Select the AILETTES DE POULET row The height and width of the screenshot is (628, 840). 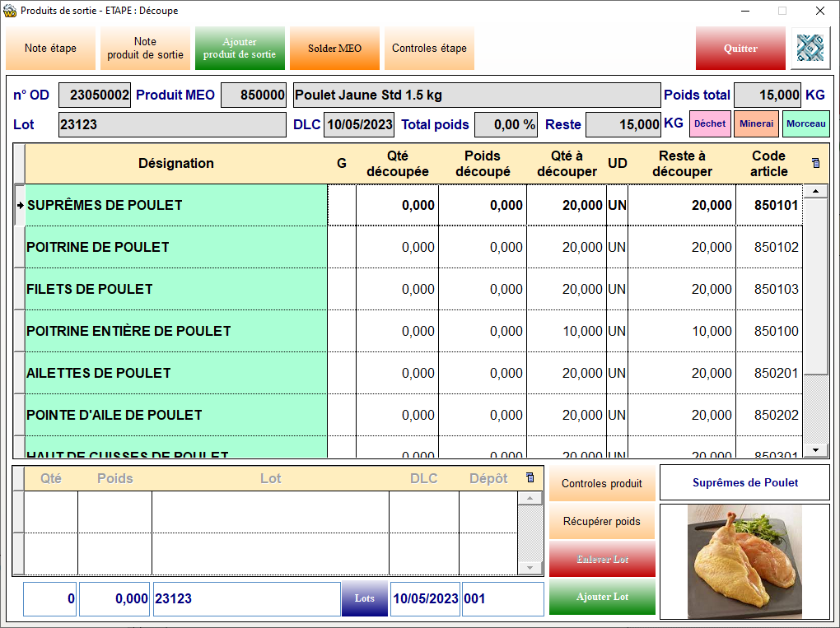coord(176,373)
